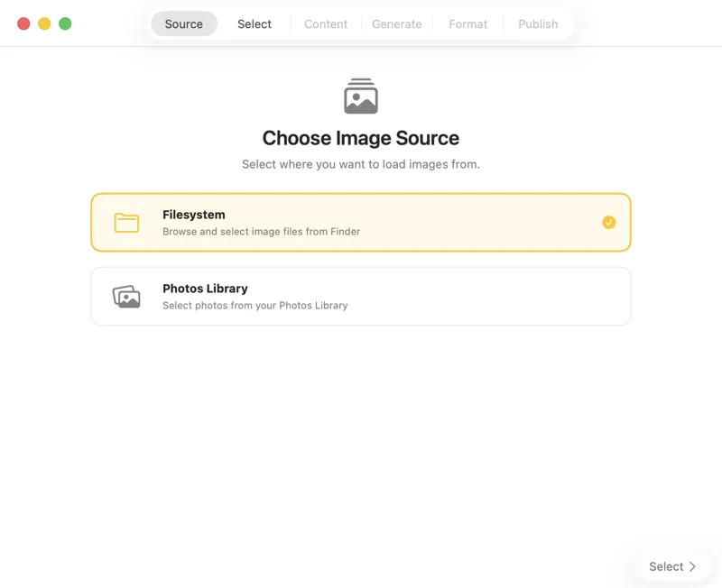Screen dimensions: 722x588
Task: Minimize the window with the yellow button
Action: (44, 23)
